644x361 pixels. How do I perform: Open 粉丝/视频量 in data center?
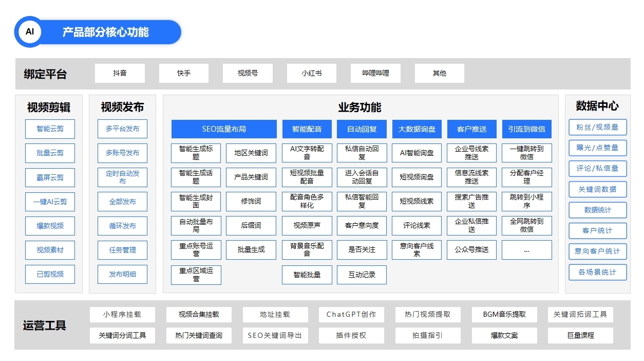[597, 127]
